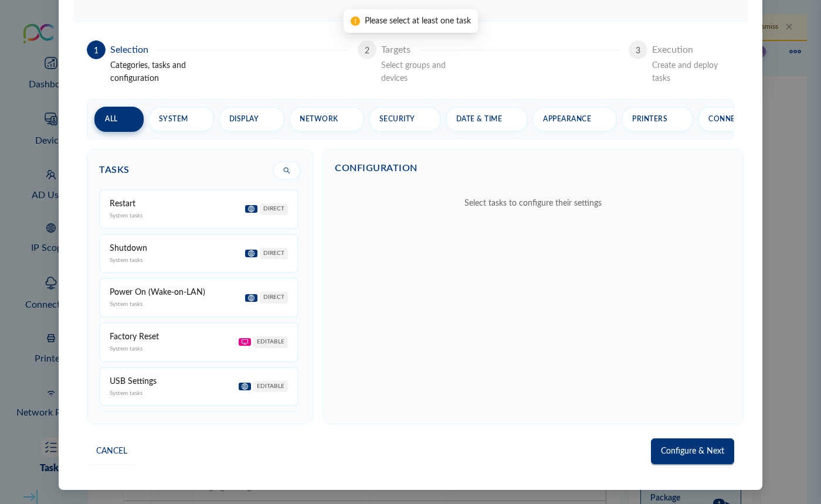Select the Shutdown system task
The image size is (821, 504).
click(199, 253)
